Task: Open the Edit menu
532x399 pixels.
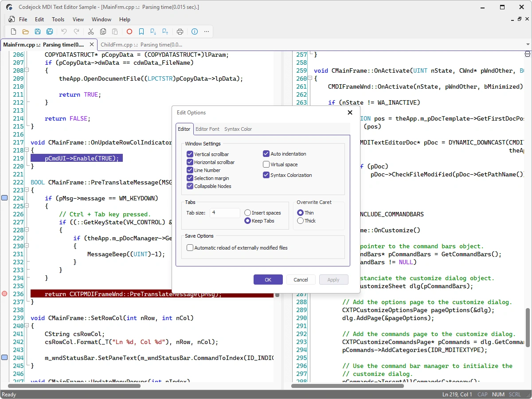Action: click(x=39, y=20)
